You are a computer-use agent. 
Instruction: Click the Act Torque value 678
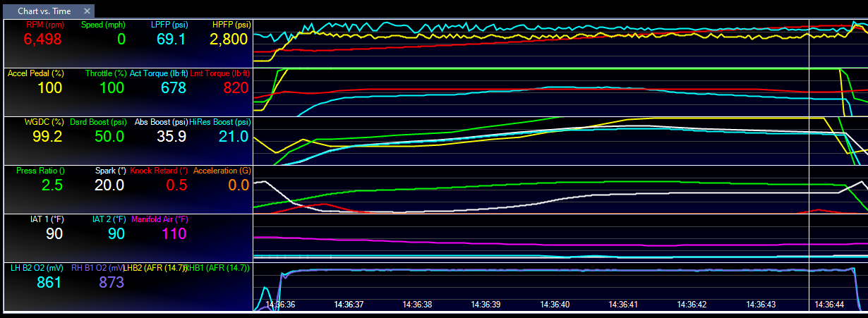(174, 88)
